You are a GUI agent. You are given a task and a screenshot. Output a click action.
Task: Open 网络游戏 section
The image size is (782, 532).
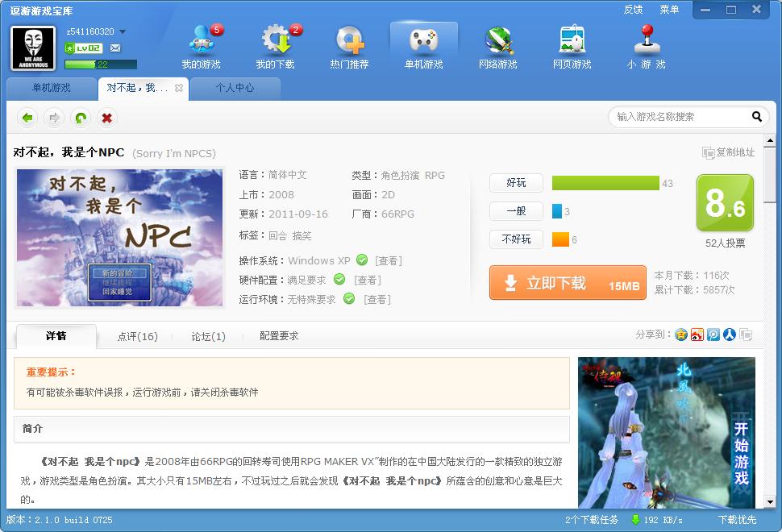(497, 47)
